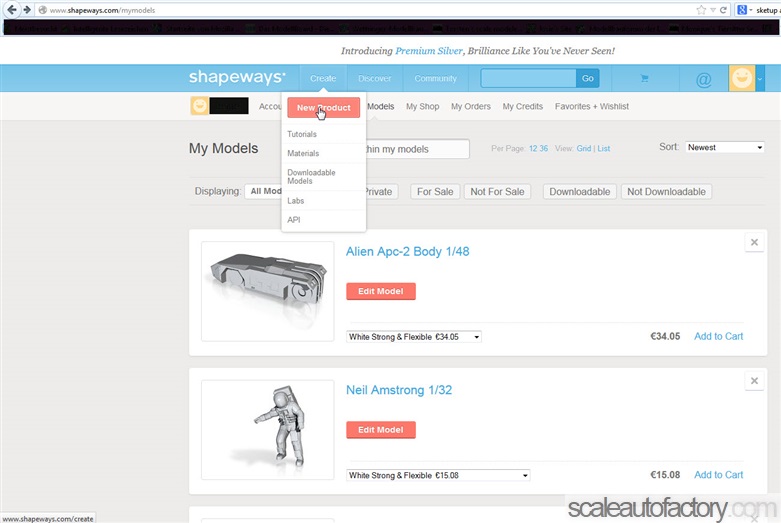Viewport: 781px width, 523px height.
Task: Remove the Alien Apc-2 Body model
Action: (754, 242)
